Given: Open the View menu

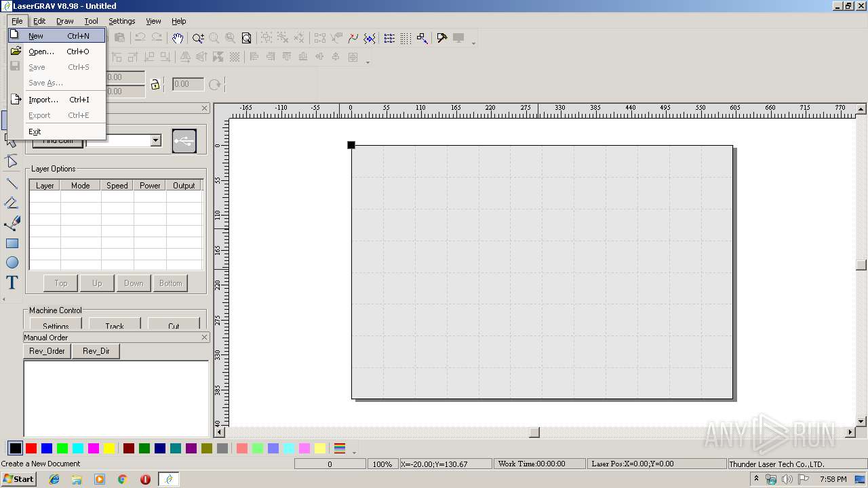Looking at the screenshot, I should click(154, 21).
